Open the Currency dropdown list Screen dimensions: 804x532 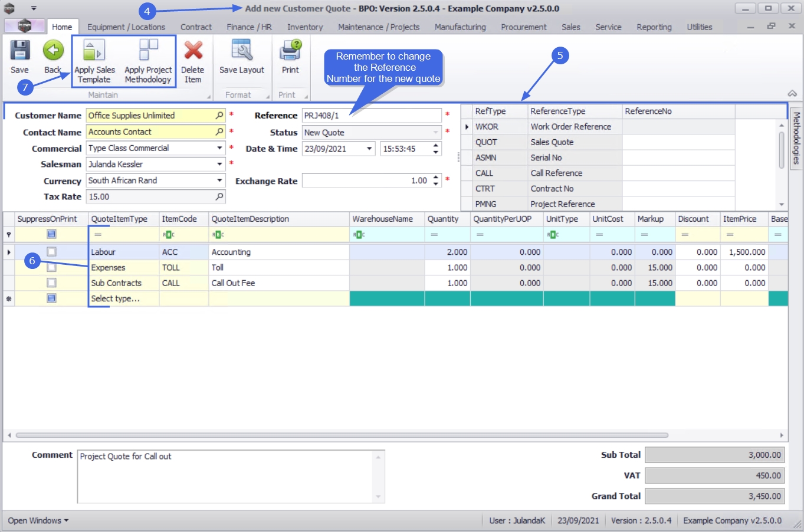[219, 180]
